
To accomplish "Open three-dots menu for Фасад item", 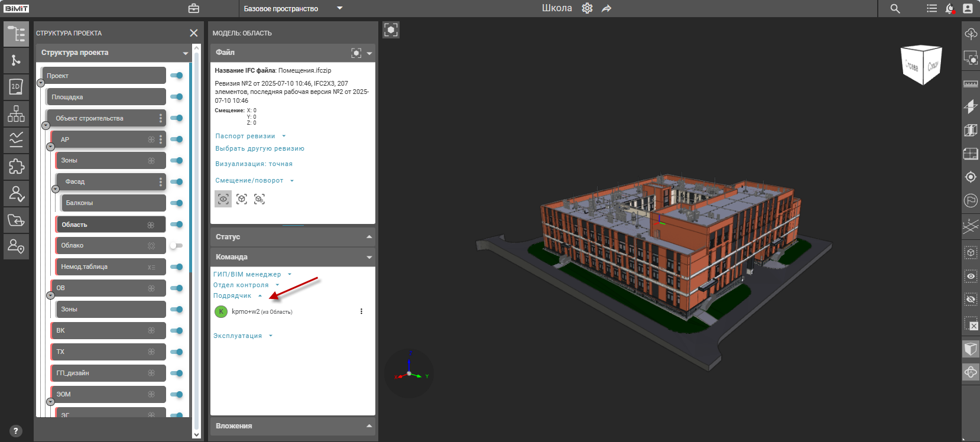I will click(161, 182).
